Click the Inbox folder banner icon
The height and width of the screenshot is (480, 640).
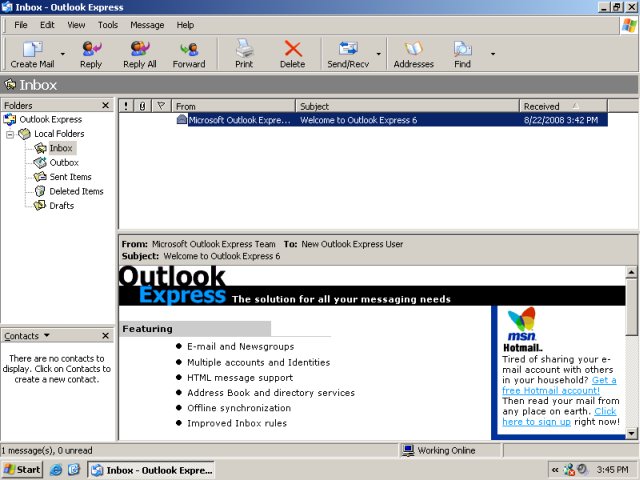10,84
